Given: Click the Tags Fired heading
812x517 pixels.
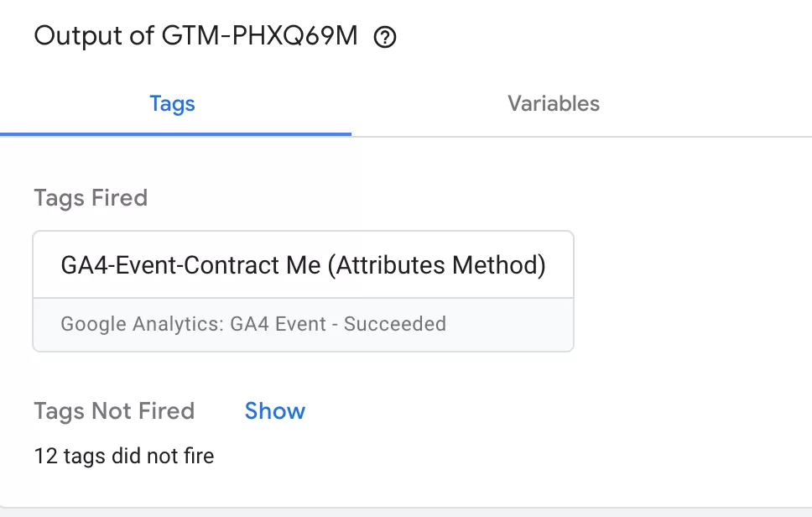Looking at the screenshot, I should coord(91,198).
